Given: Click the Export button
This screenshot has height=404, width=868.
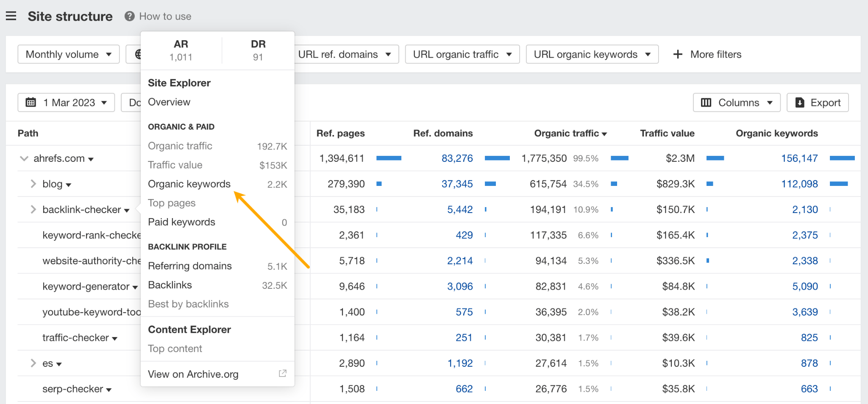Looking at the screenshot, I should [x=818, y=102].
